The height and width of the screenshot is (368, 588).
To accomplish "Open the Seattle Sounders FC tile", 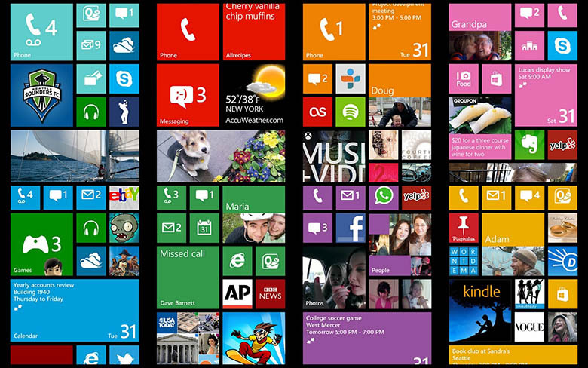I will click(41, 95).
